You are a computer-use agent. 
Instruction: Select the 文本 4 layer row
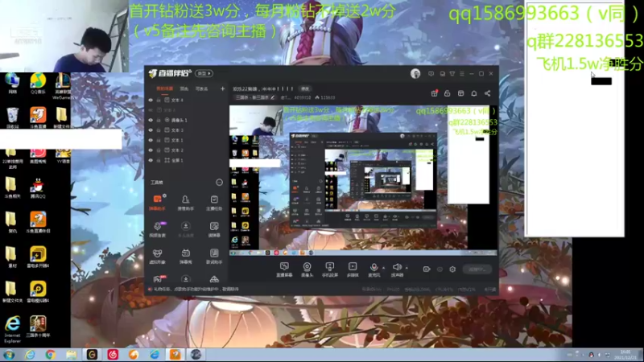(186, 100)
